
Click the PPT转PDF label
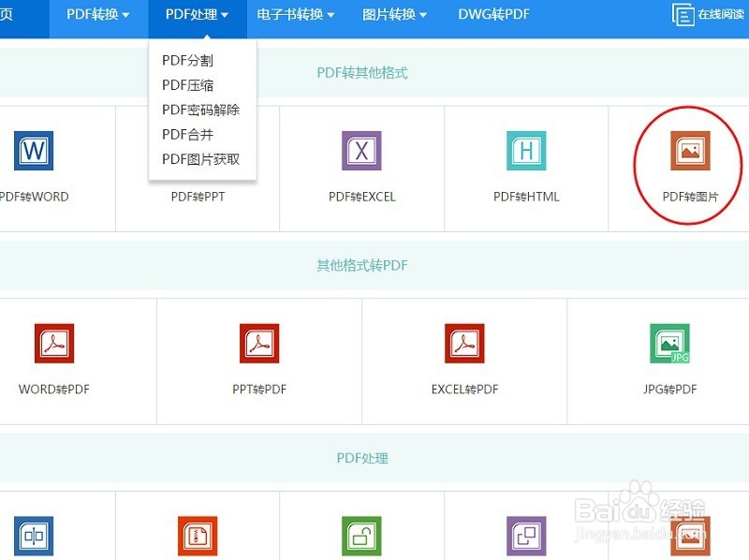259,390
